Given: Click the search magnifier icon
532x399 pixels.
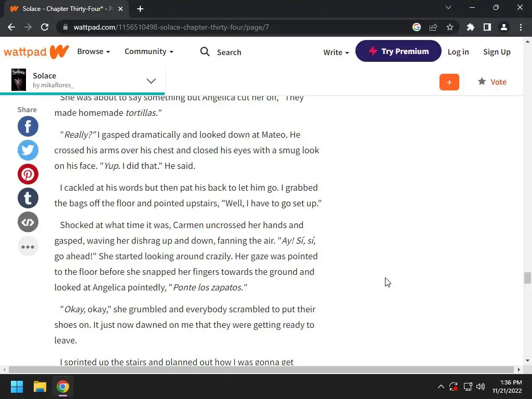Looking at the screenshot, I should tap(205, 51).
